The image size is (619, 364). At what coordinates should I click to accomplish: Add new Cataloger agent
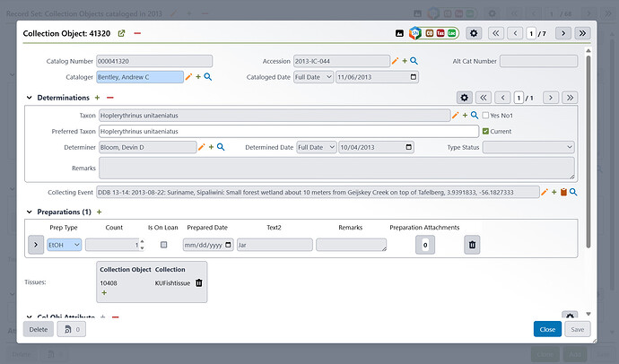pos(198,77)
